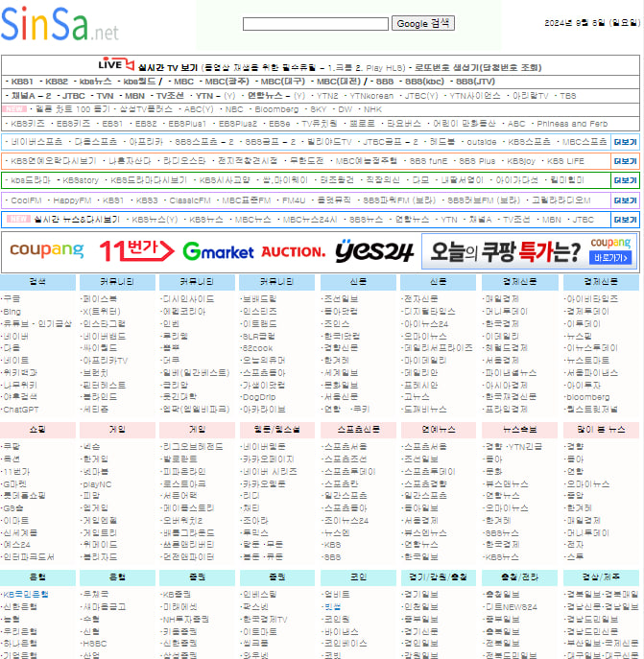Open the G마켓 shopping link
This screenshot has width=644, height=659.
tap(14, 484)
